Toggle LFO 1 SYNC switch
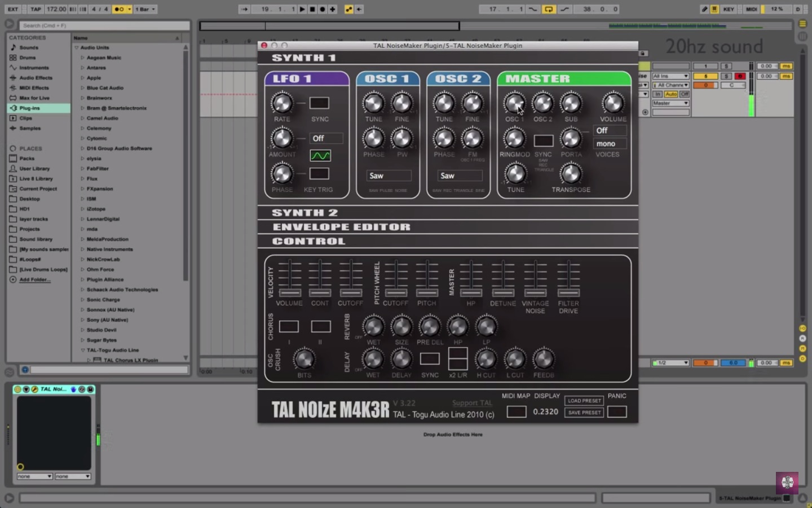This screenshot has height=508, width=812. coord(319,103)
